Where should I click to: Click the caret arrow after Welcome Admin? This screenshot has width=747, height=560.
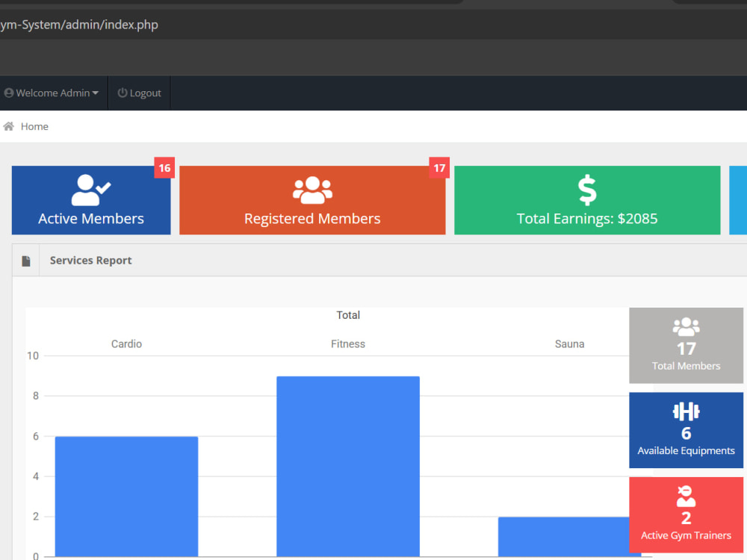tap(96, 93)
